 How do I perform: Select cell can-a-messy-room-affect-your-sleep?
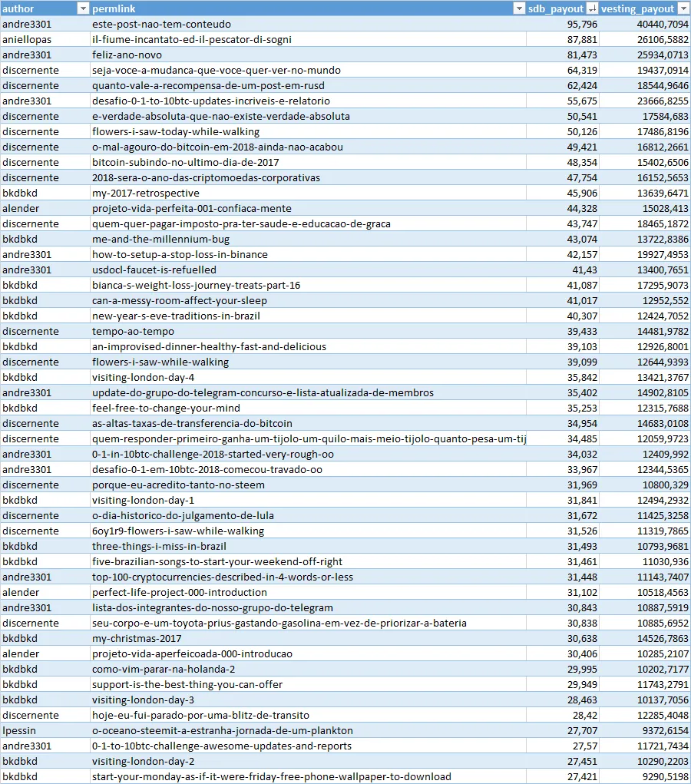coord(308,300)
